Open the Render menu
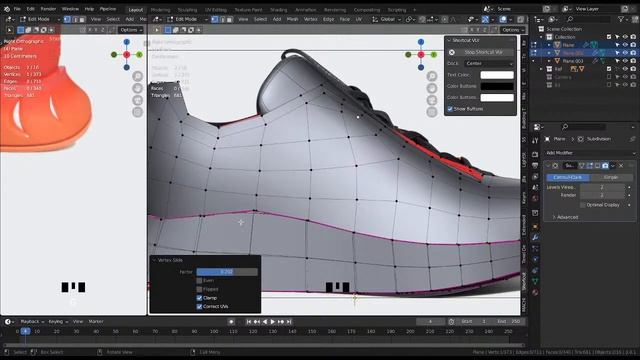Screen dimensions: 640x360 point(48,9)
